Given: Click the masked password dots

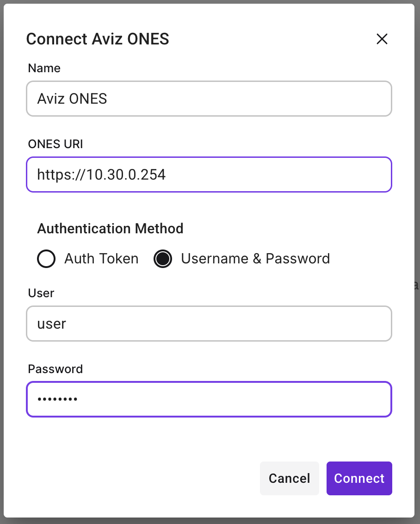Looking at the screenshot, I should point(57,399).
